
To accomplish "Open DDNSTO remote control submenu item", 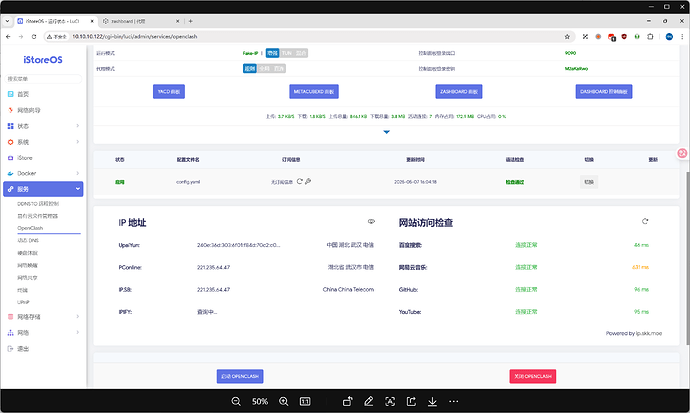I will [x=38, y=204].
